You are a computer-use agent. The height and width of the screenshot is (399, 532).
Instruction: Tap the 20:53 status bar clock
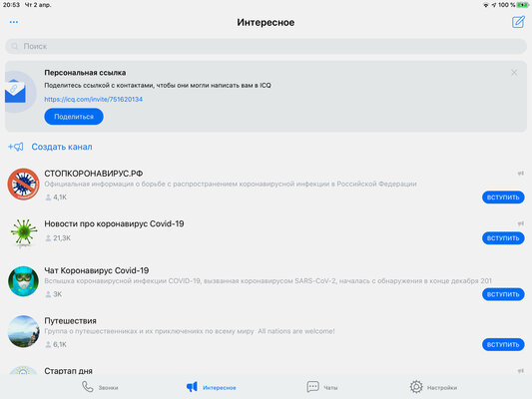point(11,5)
